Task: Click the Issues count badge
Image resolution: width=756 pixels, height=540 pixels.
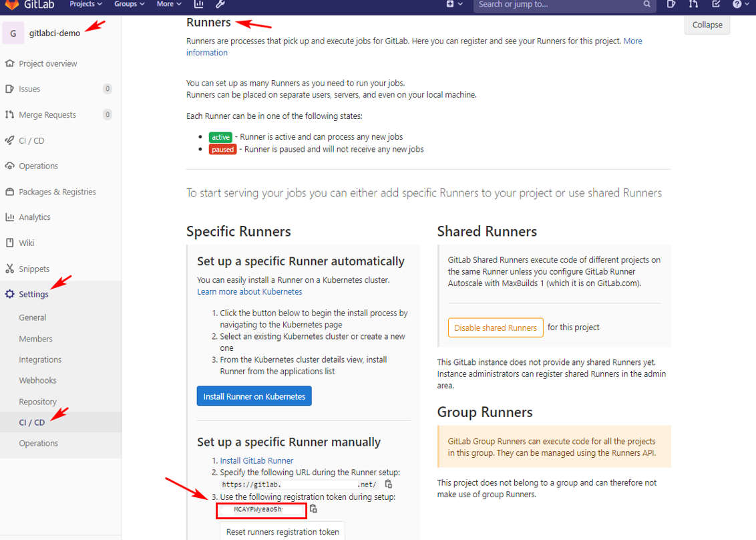Action: click(x=108, y=88)
